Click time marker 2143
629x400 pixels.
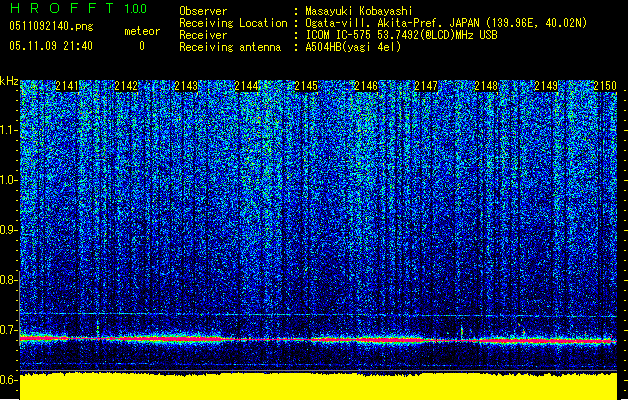[x=186, y=86]
